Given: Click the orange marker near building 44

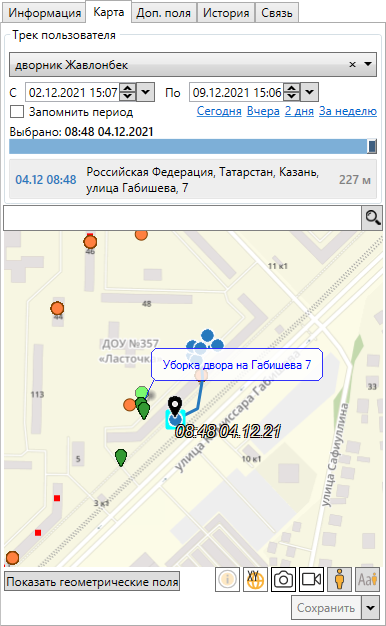Looking at the screenshot, I should click(x=57, y=308).
